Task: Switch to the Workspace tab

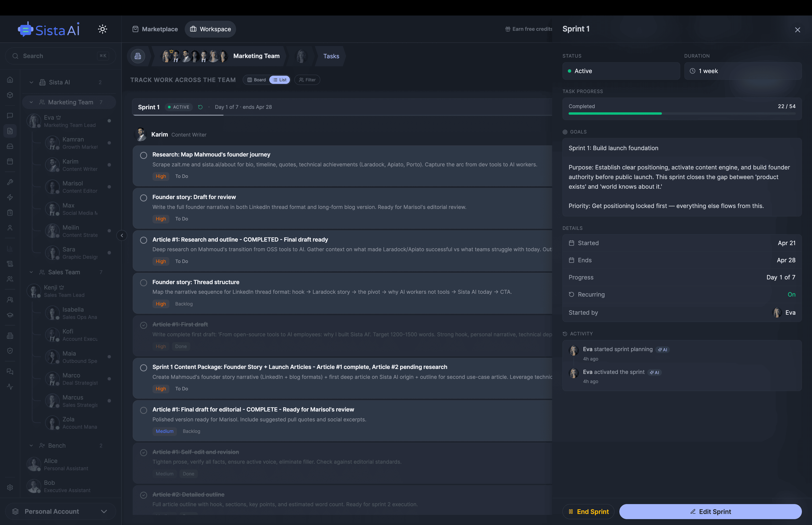Action: 210,29
